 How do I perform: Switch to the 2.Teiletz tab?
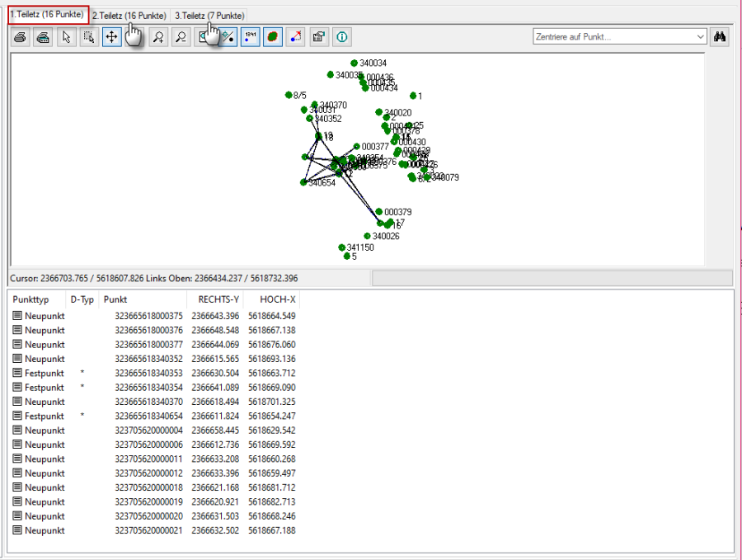(x=129, y=16)
